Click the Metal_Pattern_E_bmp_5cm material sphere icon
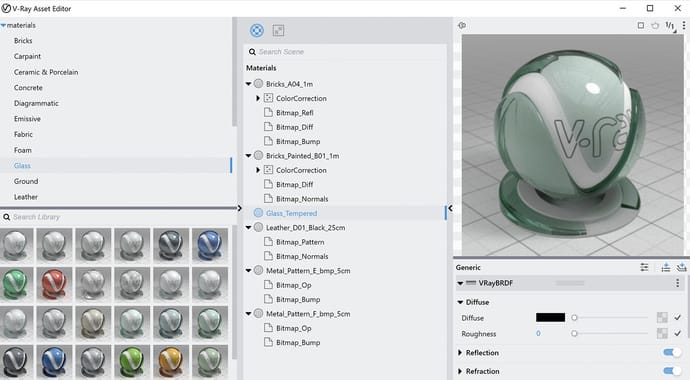The width and height of the screenshot is (690, 380). pyautogui.click(x=258, y=270)
